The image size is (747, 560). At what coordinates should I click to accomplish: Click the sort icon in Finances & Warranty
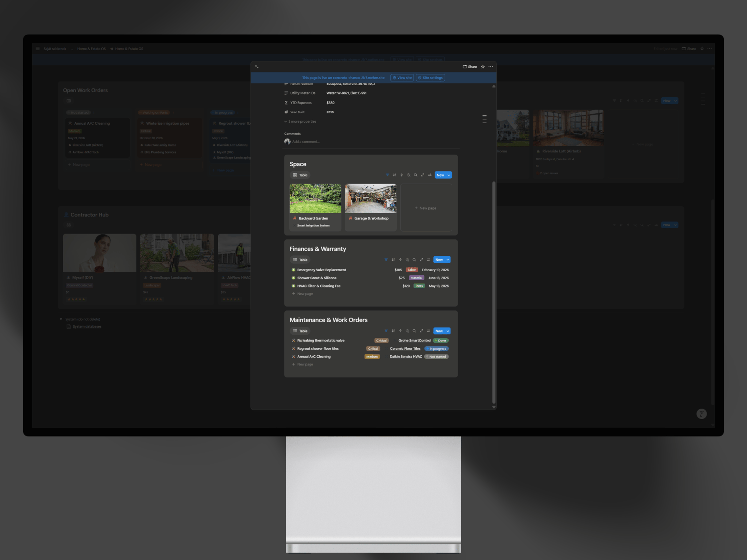click(x=393, y=260)
